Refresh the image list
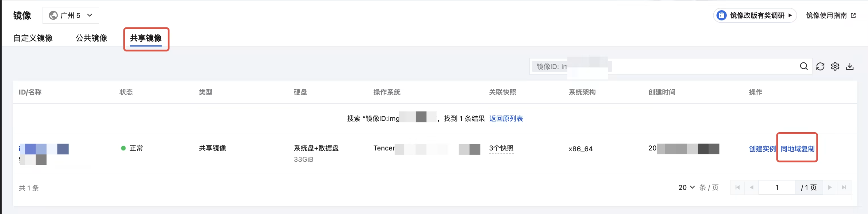The width and height of the screenshot is (868, 214). (x=820, y=66)
